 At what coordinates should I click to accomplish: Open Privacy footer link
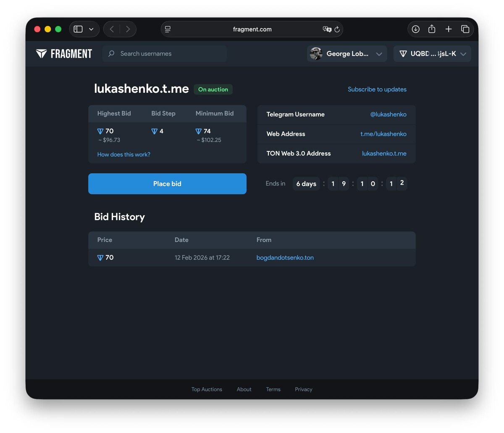click(304, 389)
